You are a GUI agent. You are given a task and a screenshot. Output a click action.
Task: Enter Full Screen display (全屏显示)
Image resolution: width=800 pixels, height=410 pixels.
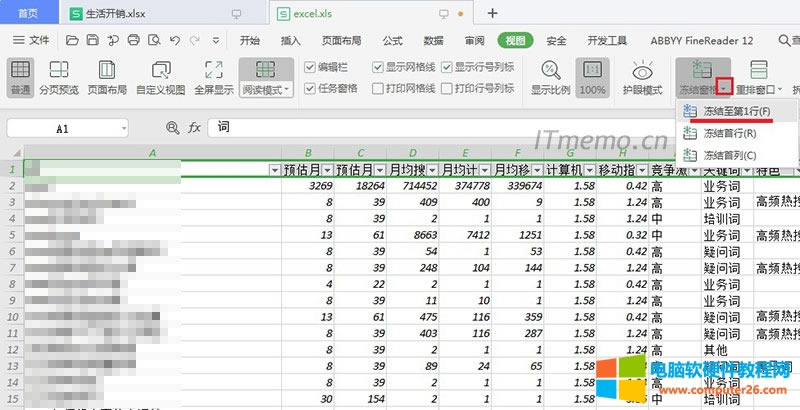click(212, 77)
